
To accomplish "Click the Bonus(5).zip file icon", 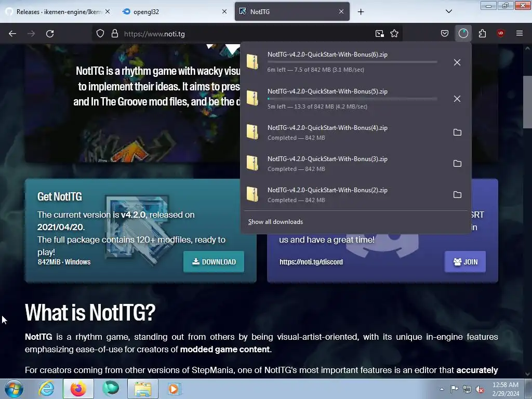I will tap(252, 98).
